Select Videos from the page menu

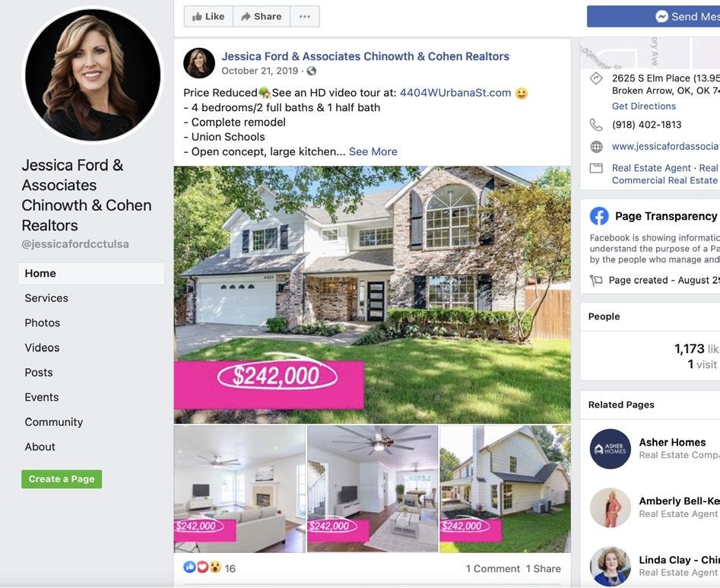click(42, 348)
